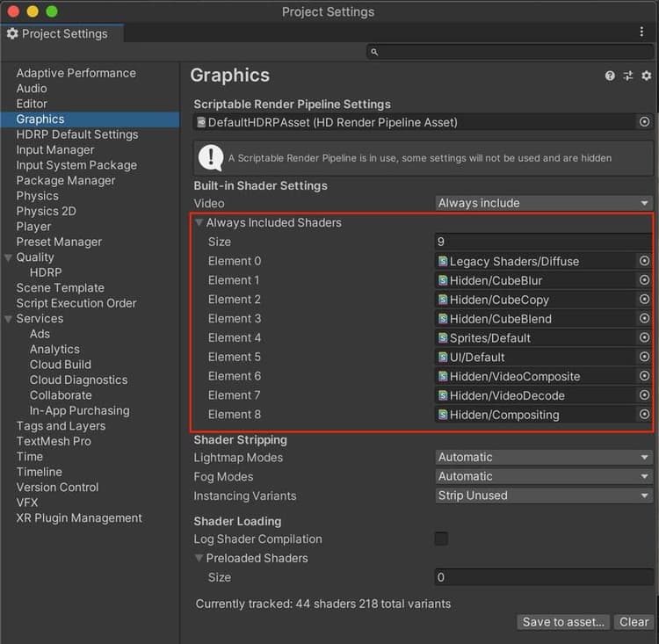The image size is (659, 644).
Task: Open XR Plugin Management category
Action: click(79, 517)
